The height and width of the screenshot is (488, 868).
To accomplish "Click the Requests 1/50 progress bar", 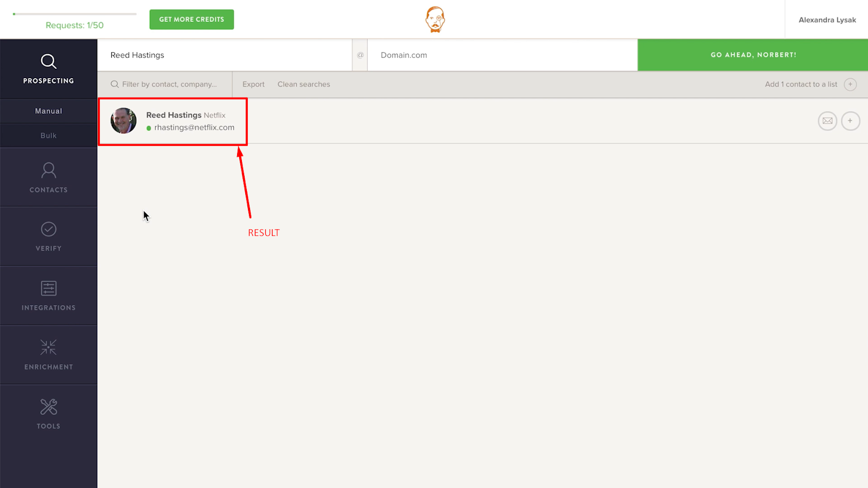I will click(x=75, y=14).
